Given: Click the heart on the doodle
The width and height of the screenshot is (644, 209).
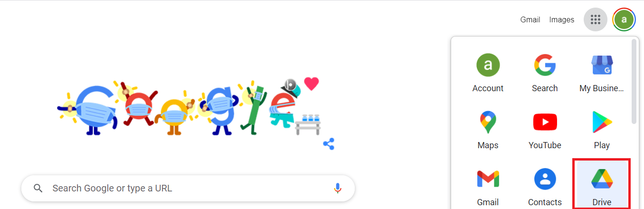Looking at the screenshot, I should 311,84.
